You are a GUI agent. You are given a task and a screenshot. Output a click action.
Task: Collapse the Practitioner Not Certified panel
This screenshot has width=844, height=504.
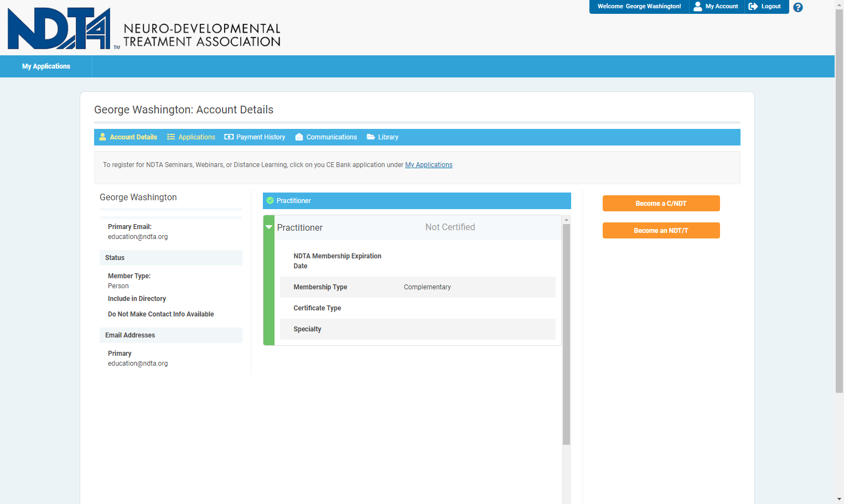(x=269, y=227)
